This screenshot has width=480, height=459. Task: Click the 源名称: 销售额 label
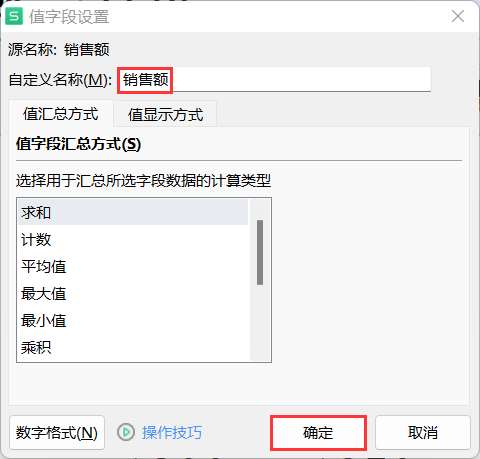(x=59, y=50)
